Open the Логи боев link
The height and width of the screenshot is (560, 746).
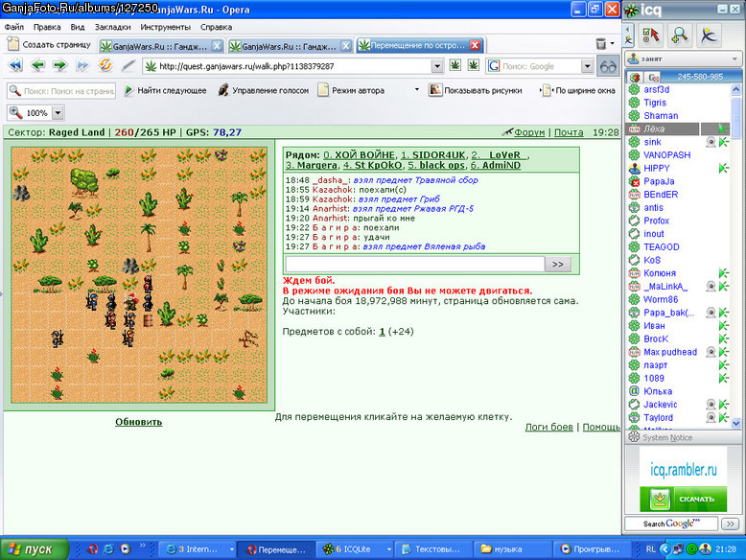pyautogui.click(x=549, y=428)
